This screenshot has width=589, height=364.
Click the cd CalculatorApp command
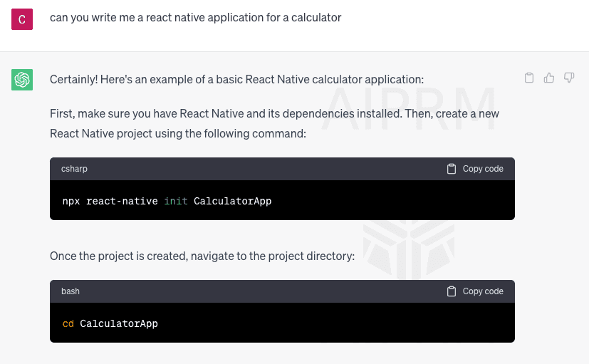(x=110, y=324)
